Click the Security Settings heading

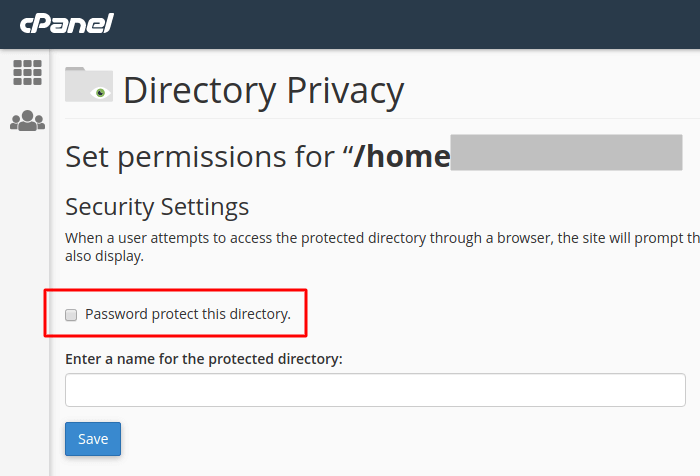click(157, 207)
